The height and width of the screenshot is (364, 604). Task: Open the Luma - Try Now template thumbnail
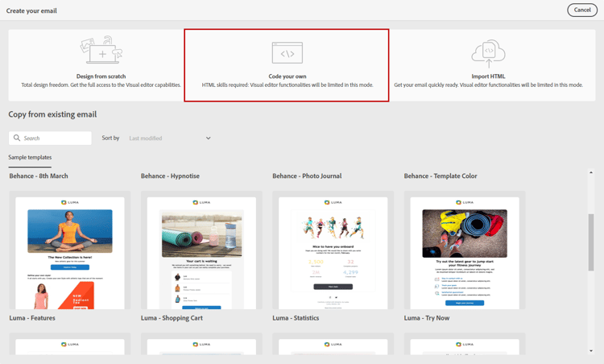(465, 250)
